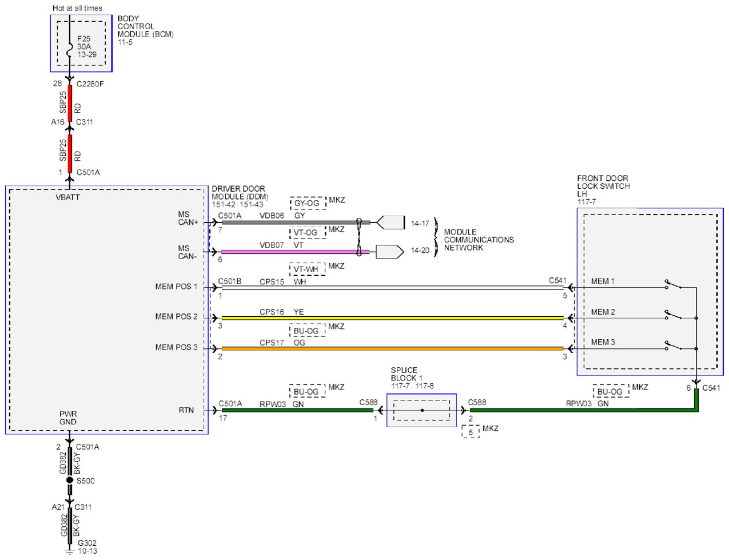Select the gray VDB06 CAN+ wire
Screen dimensions: 729x560
click(x=296, y=222)
